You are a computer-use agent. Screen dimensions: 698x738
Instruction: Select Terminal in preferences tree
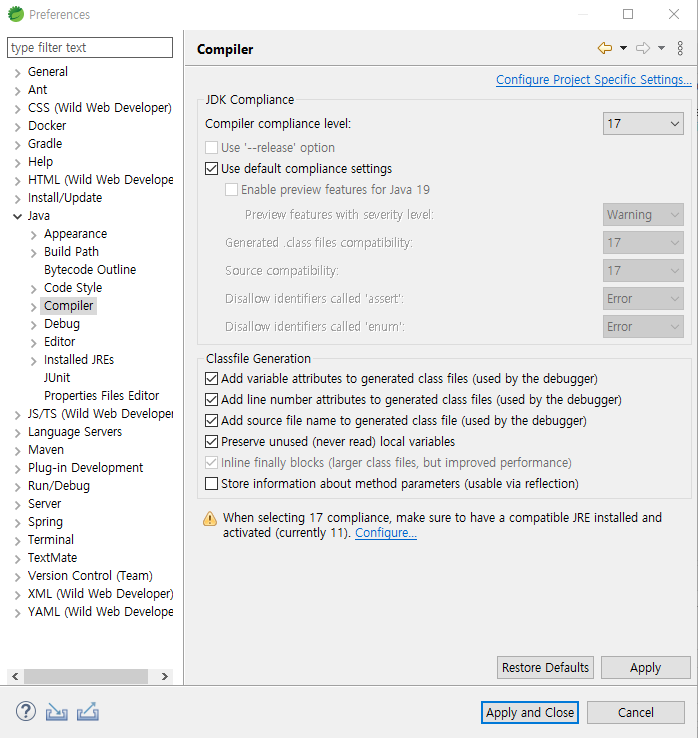click(50, 539)
